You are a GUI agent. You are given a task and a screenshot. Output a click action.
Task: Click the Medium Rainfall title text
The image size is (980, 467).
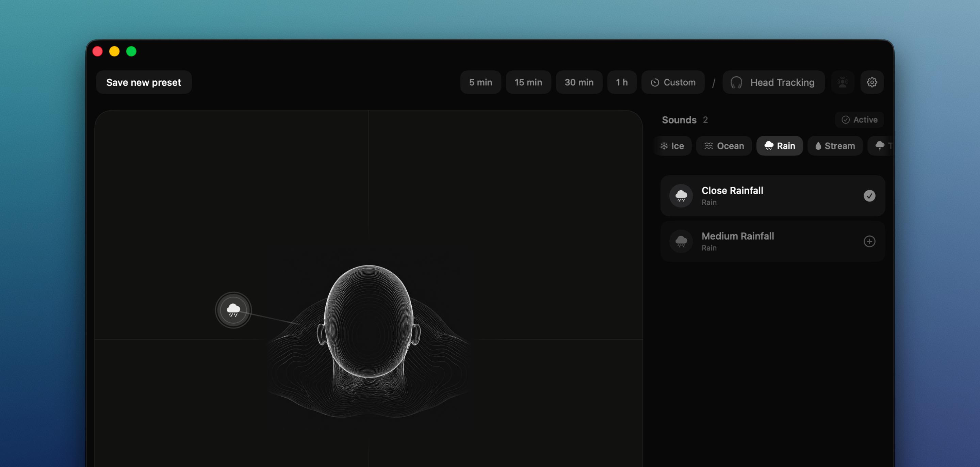point(737,236)
